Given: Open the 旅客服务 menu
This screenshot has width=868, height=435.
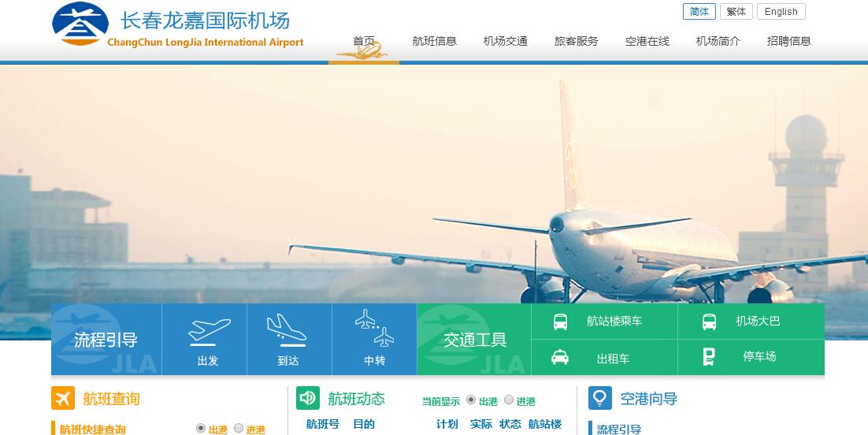Looking at the screenshot, I should point(577,41).
